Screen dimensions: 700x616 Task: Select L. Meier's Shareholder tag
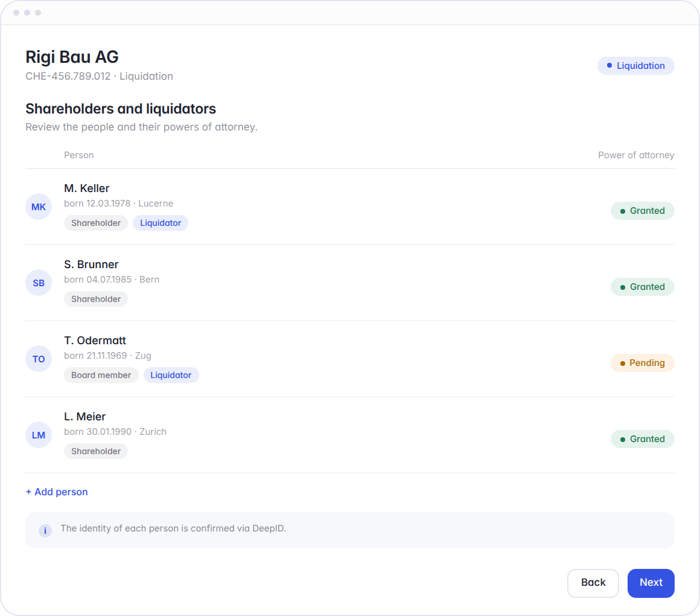[x=96, y=451]
